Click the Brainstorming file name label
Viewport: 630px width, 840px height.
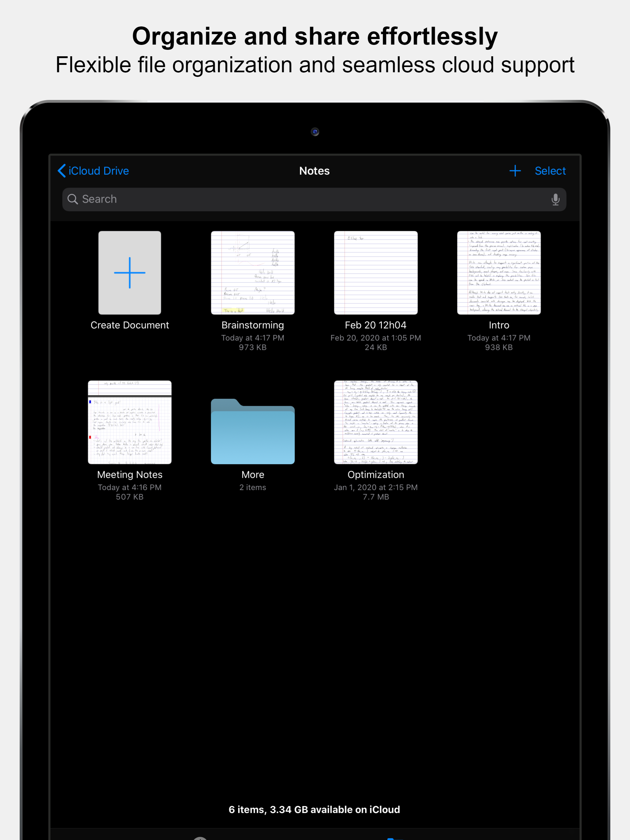[253, 325]
